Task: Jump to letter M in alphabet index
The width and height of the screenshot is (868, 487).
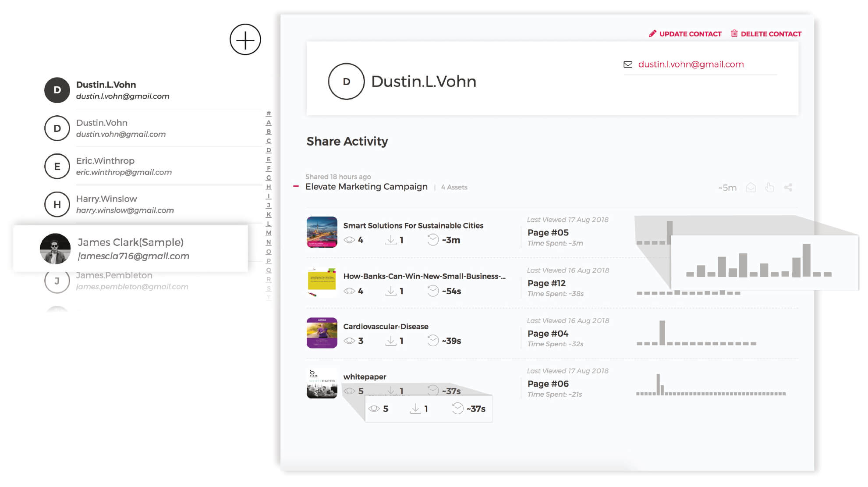Action: point(269,233)
